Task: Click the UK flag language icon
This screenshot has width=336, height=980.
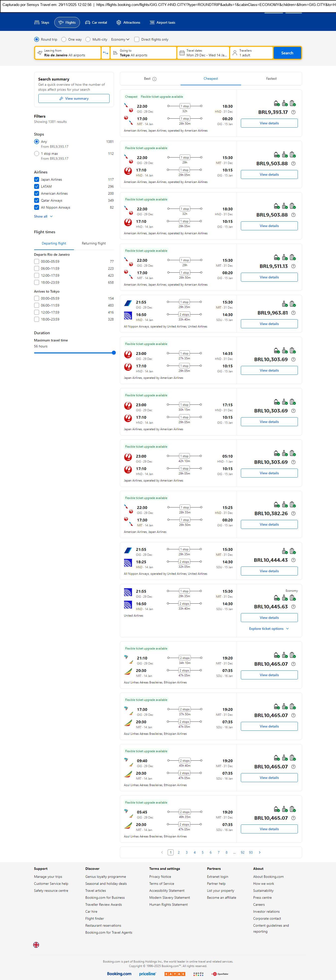Action: [x=36, y=945]
